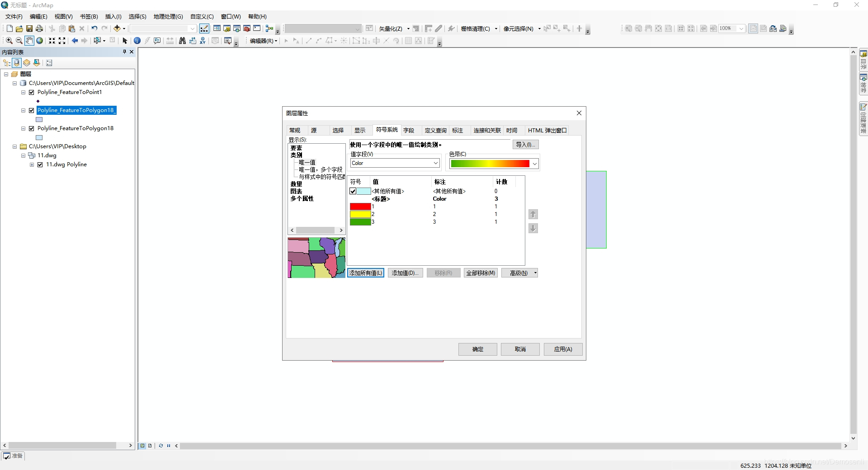Select 数量 in the display list

coord(296,184)
